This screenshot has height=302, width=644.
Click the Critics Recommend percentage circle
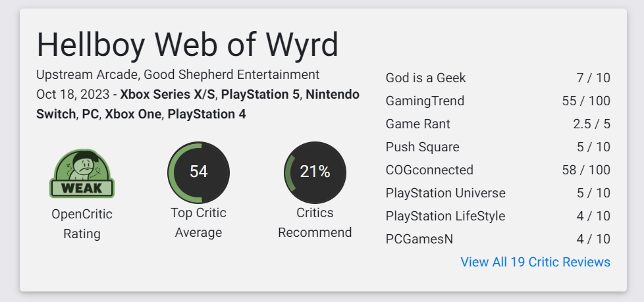[x=315, y=172]
